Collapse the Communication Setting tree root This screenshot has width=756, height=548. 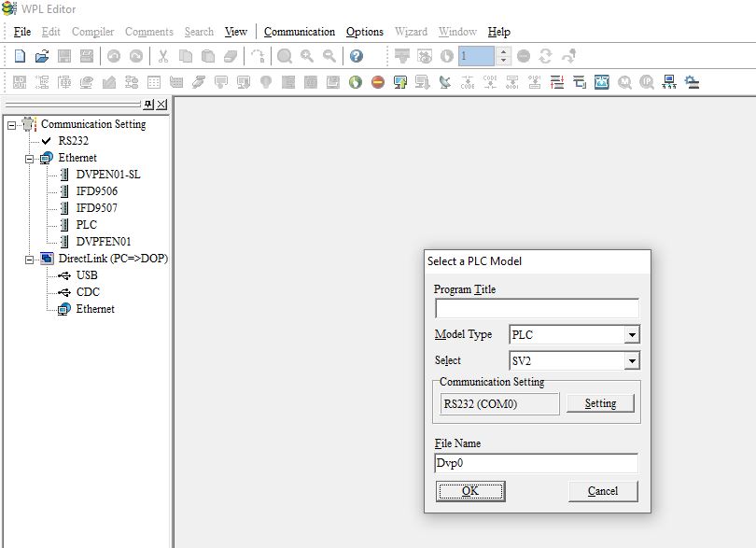tap(11, 125)
